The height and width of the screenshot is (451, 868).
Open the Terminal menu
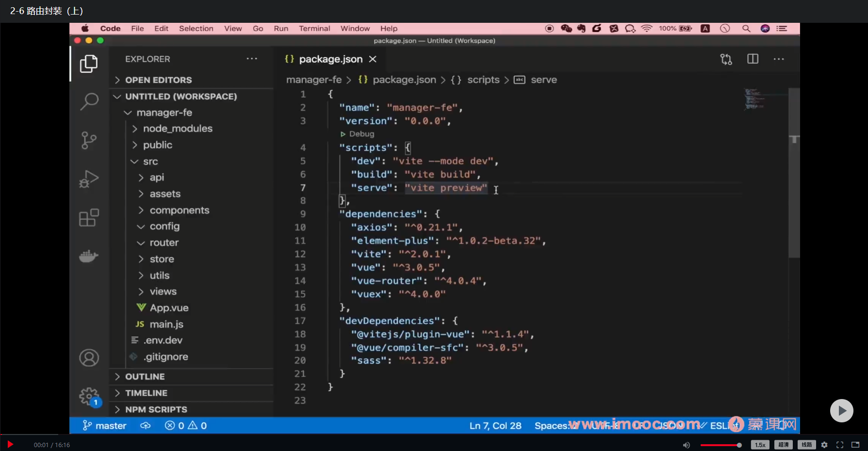(x=314, y=29)
